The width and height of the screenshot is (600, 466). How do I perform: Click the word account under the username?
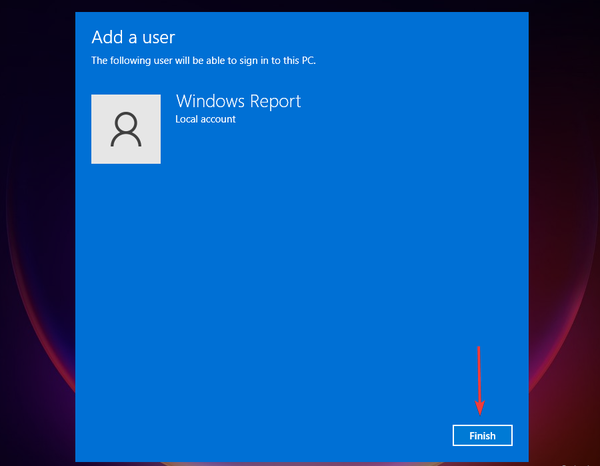[x=218, y=119]
